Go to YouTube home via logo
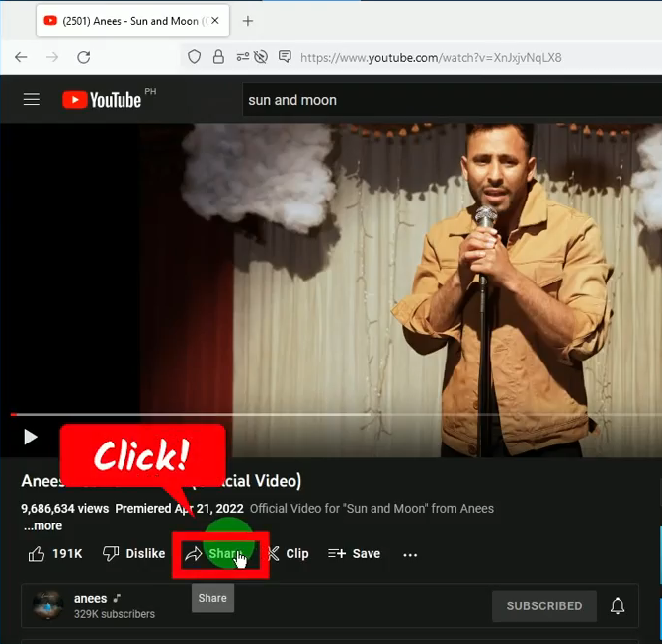The width and height of the screenshot is (662, 644). coord(102,100)
